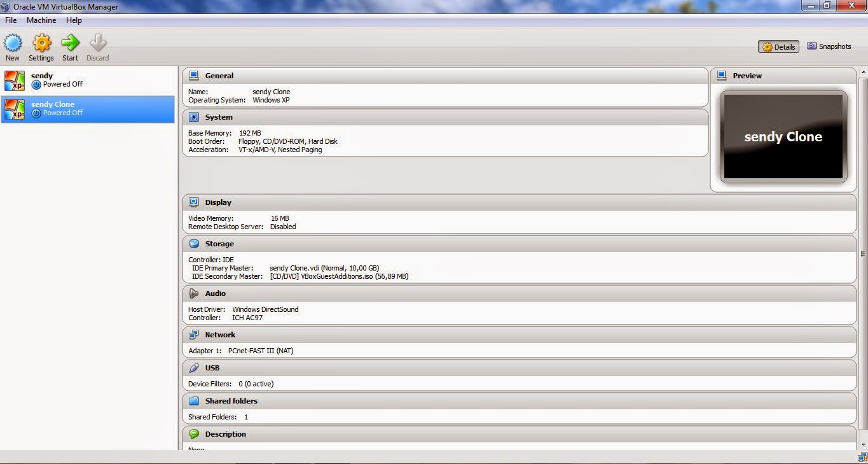868x464 pixels.
Task: Click the Display section screen icon
Action: pyautogui.click(x=194, y=202)
